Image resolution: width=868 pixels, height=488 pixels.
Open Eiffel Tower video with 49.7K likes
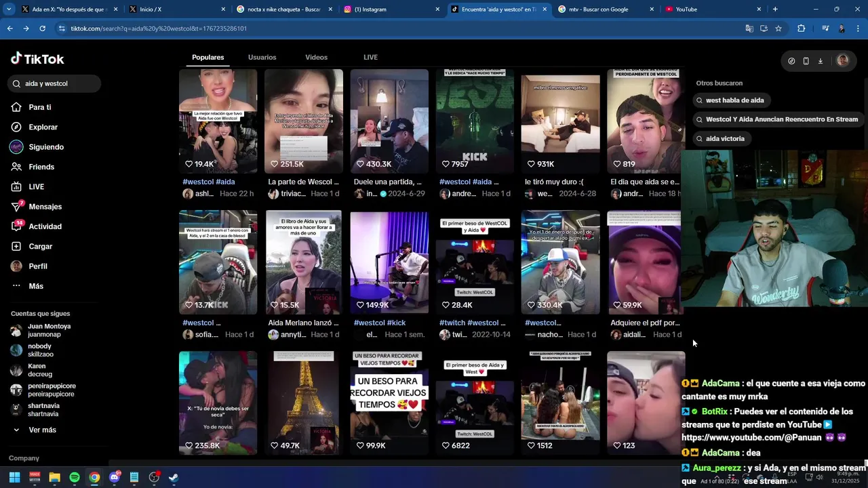click(x=303, y=403)
